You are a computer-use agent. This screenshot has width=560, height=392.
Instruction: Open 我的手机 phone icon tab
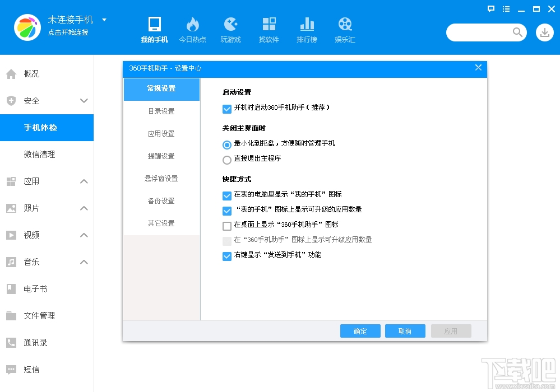[154, 24]
